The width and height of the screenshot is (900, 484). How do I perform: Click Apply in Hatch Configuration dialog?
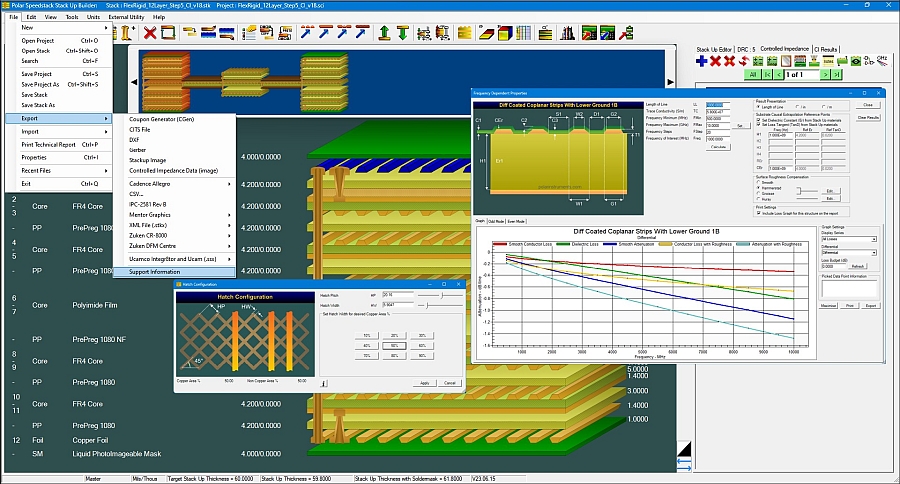coord(425,383)
